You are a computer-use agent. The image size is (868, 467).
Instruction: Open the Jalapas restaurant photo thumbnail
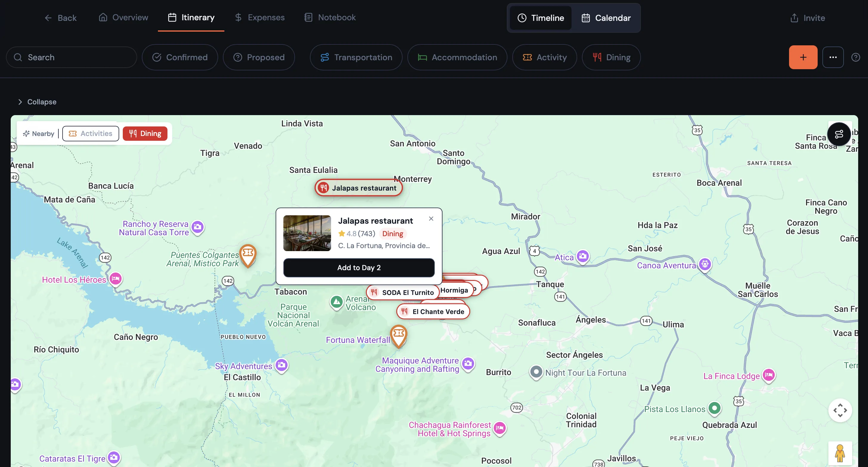(307, 233)
